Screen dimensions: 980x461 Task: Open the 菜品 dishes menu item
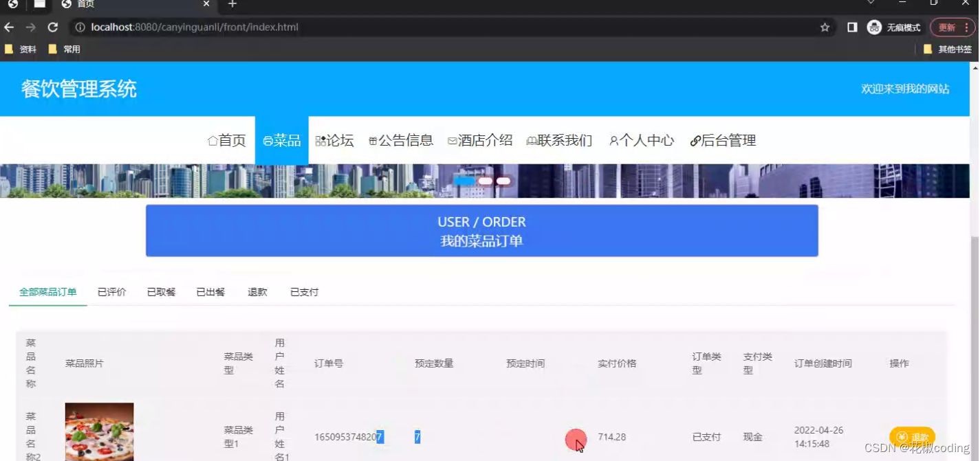point(282,141)
